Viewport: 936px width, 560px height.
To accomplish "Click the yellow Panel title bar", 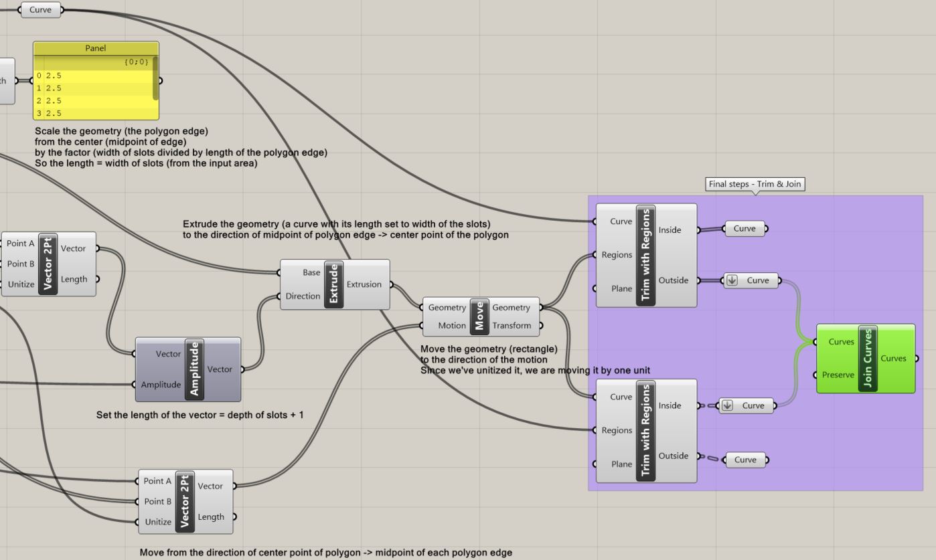I will pos(96,48).
